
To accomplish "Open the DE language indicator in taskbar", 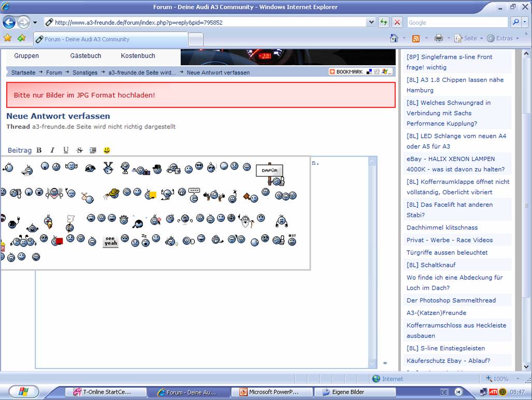I will click(x=443, y=392).
